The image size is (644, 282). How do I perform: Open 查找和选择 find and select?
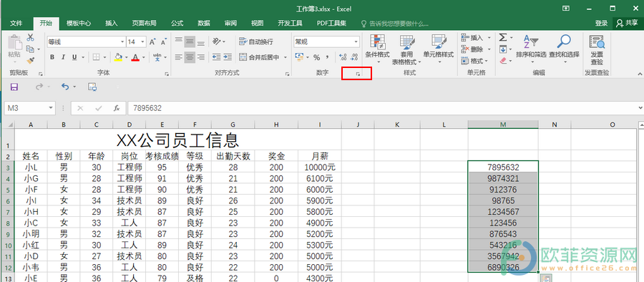[x=564, y=49]
